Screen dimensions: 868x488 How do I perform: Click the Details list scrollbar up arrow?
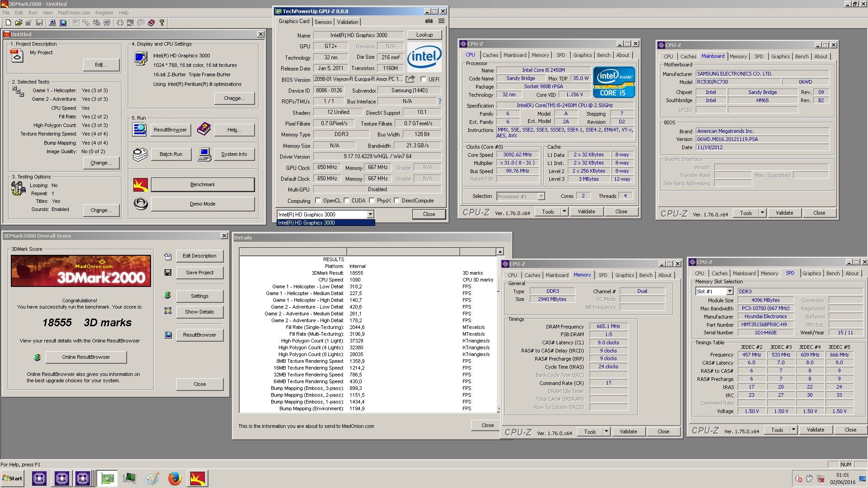[500, 252]
